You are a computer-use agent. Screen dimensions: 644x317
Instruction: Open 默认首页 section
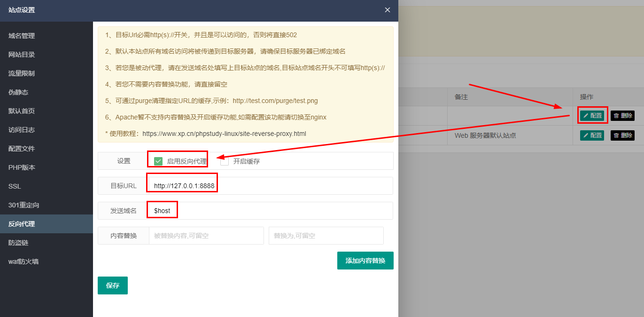coord(47,111)
